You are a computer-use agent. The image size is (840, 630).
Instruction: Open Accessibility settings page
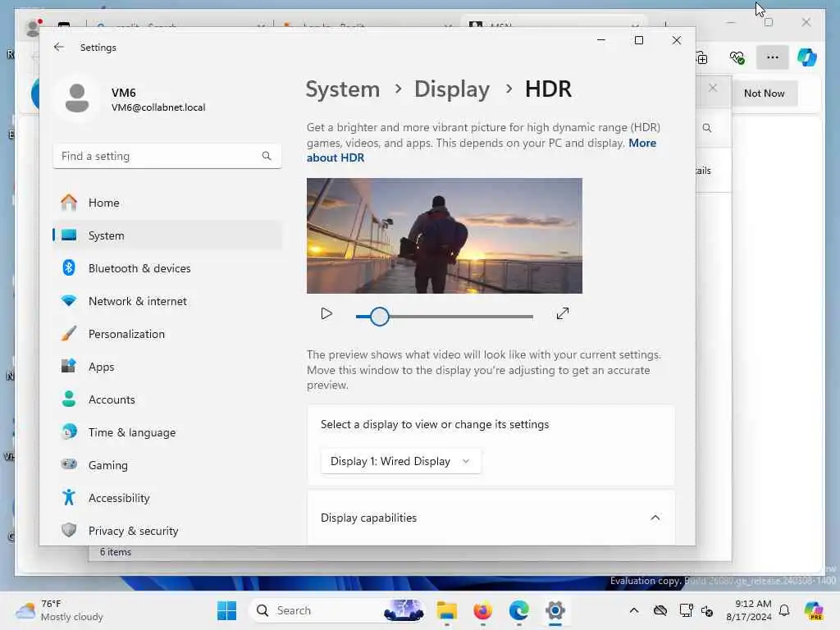coord(167,498)
